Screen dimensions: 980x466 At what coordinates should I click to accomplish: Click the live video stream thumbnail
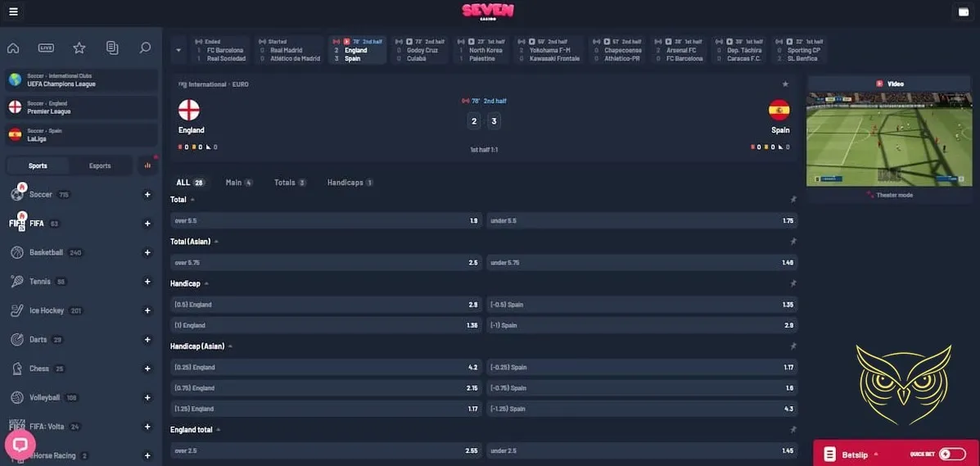pos(889,138)
